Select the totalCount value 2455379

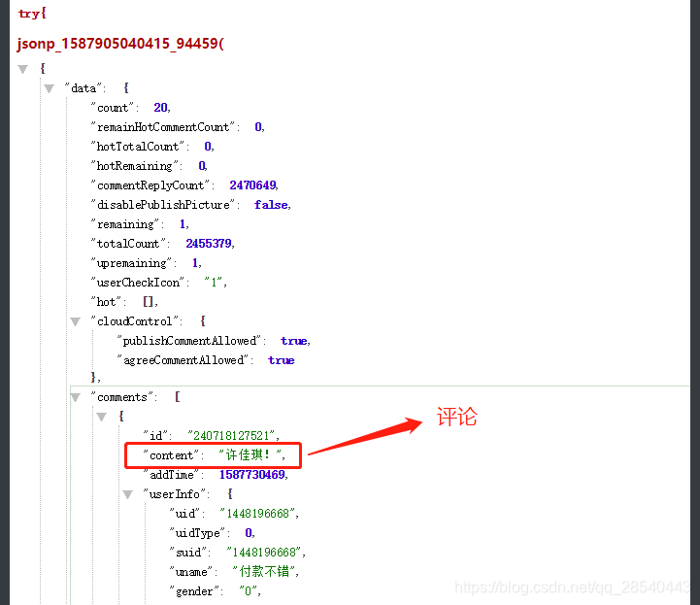click(x=209, y=244)
